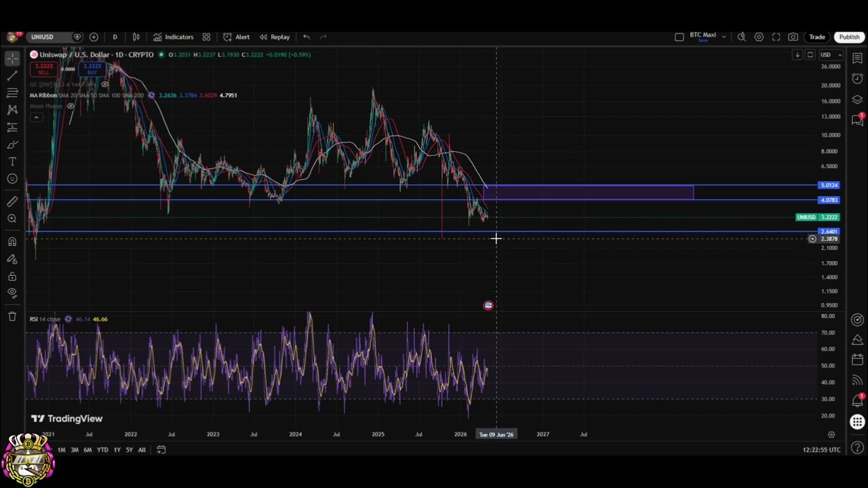Click the Publish button
This screenshot has height=488, width=868.
(849, 37)
